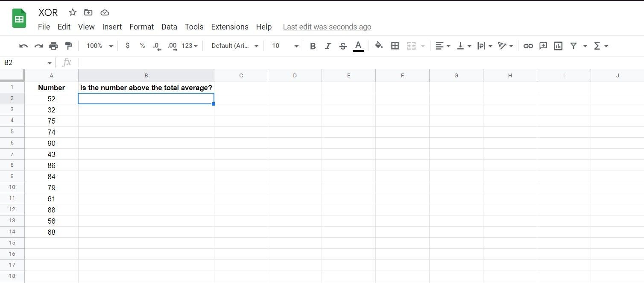Star the XOR document
Viewport: 644px width, 283px height.
pyautogui.click(x=73, y=12)
